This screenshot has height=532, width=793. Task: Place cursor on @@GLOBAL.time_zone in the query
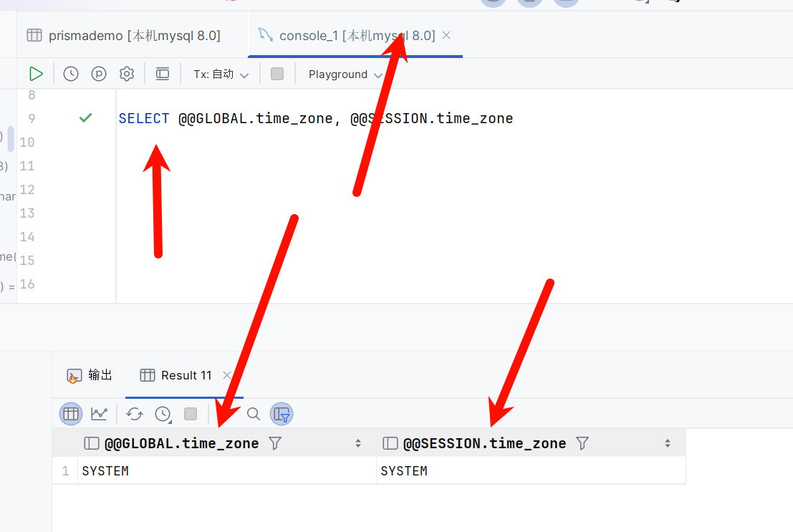point(256,118)
